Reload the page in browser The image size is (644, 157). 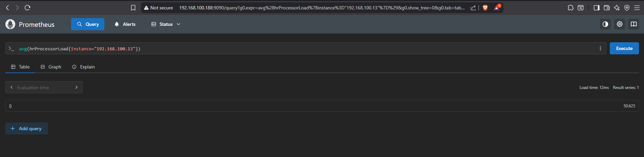click(28, 7)
